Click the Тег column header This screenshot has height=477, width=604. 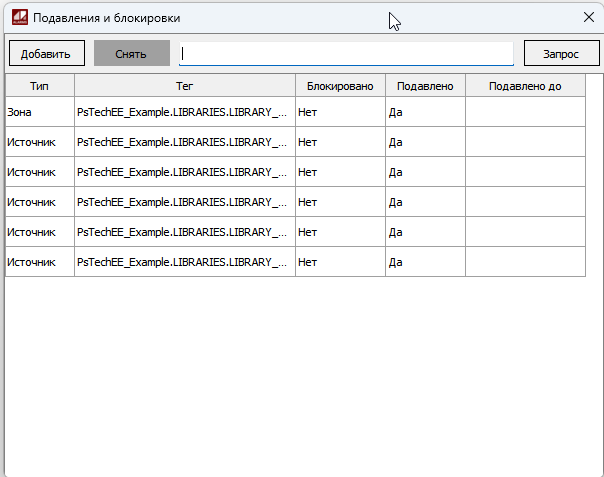pyautogui.click(x=184, y=86)
